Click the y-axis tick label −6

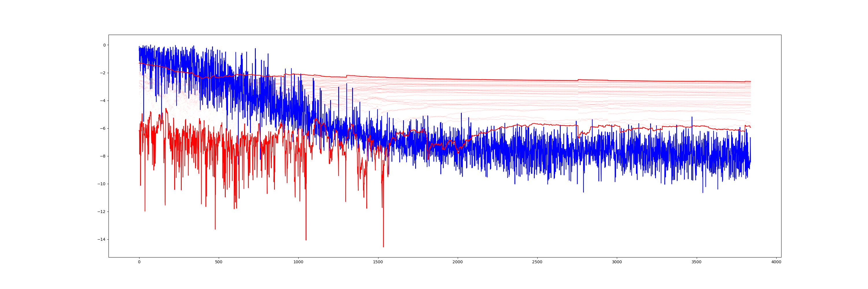pyautogui.click(x=103, y=129)
